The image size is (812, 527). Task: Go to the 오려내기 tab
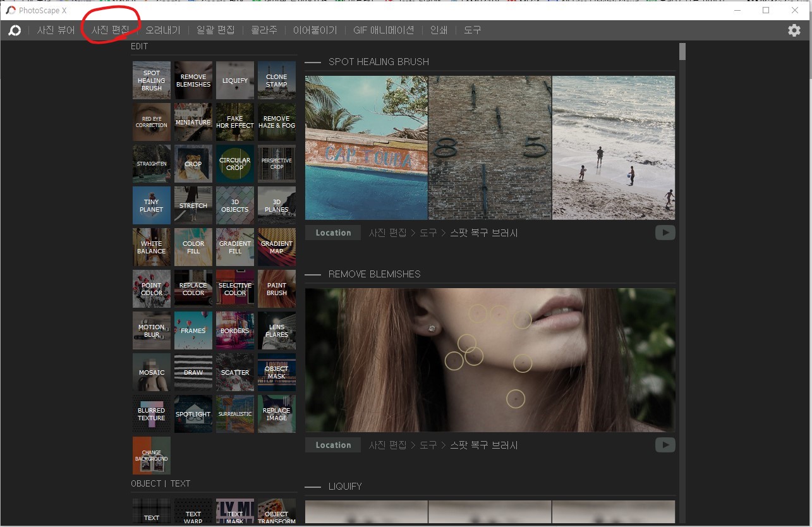coord(163,30)
